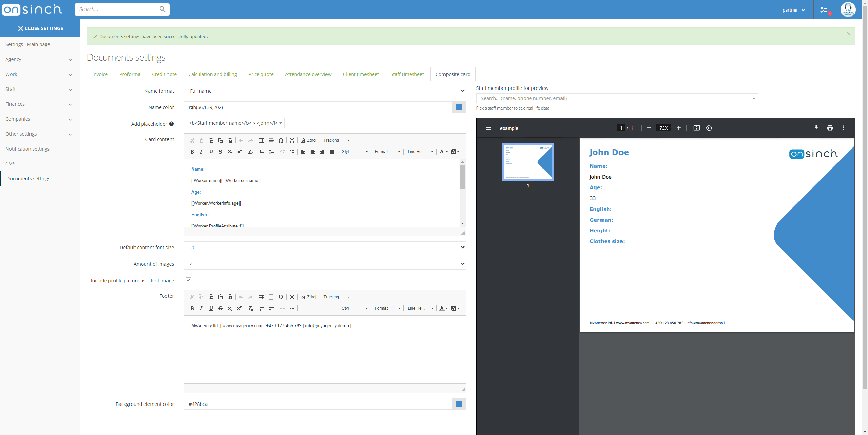Insert special character in Card content editor
This screenshot has width=868, height=435.
click(x=281, y=140)
